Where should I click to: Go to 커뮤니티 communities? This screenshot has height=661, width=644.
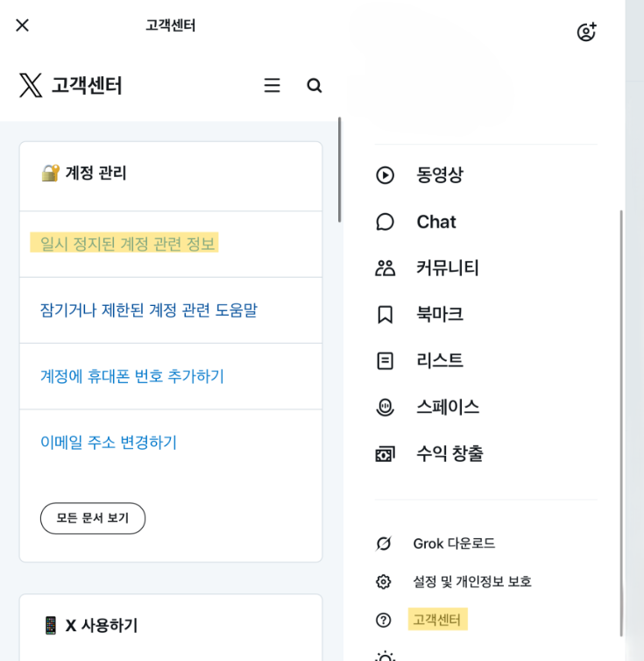[x=447, y=268]
